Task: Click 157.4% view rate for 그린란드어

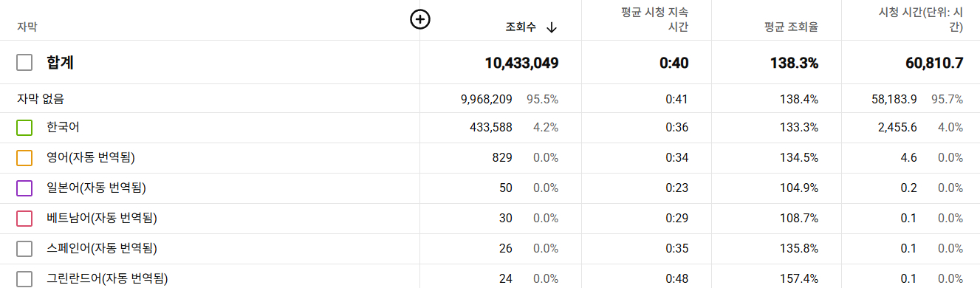Action: pyautogui.click(x=799, y=279)
